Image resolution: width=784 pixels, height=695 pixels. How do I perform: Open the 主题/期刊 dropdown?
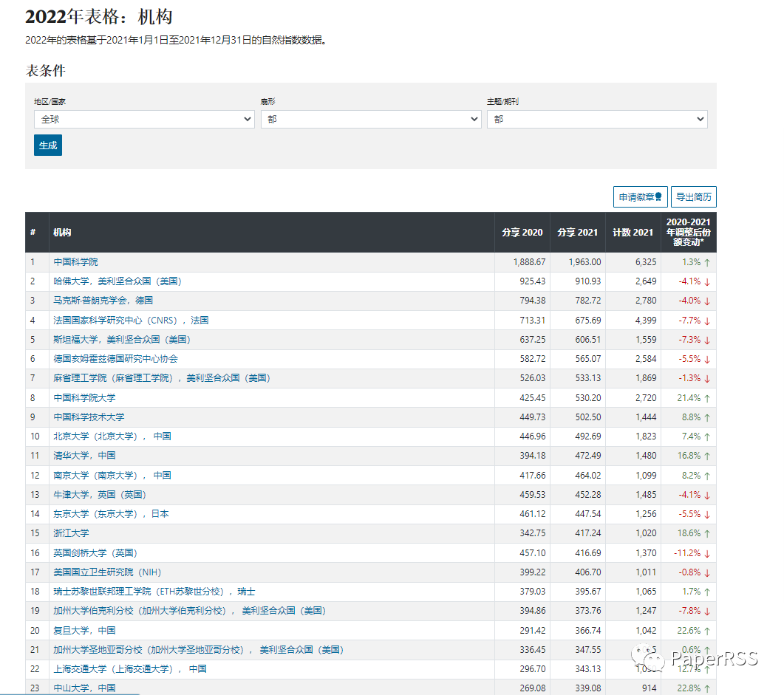597,120
